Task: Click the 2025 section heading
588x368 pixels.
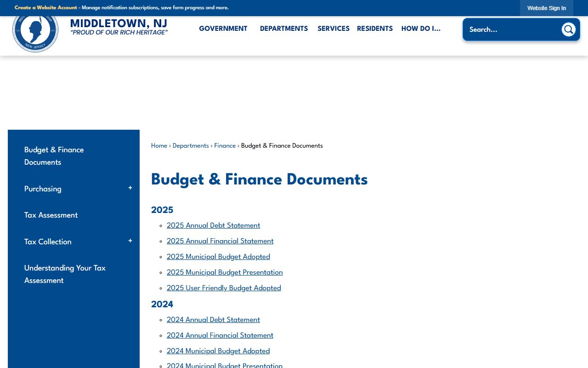Action: click(162, 210)
